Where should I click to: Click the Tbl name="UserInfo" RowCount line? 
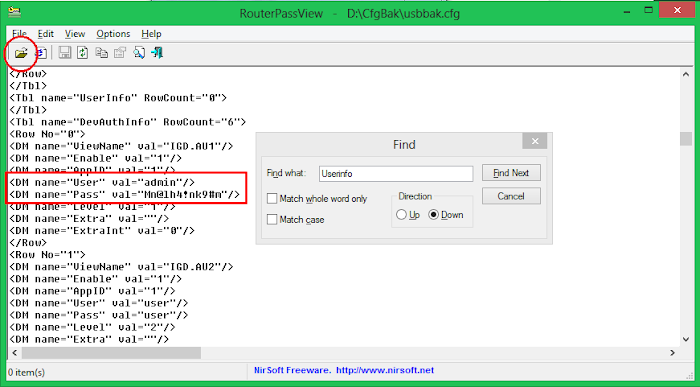(x=118, y=98)
